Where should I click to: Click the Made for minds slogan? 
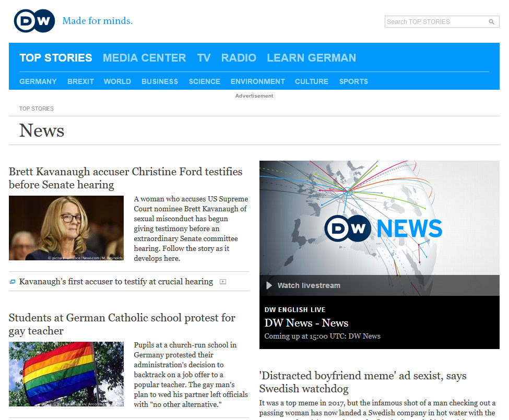[98, 21]
